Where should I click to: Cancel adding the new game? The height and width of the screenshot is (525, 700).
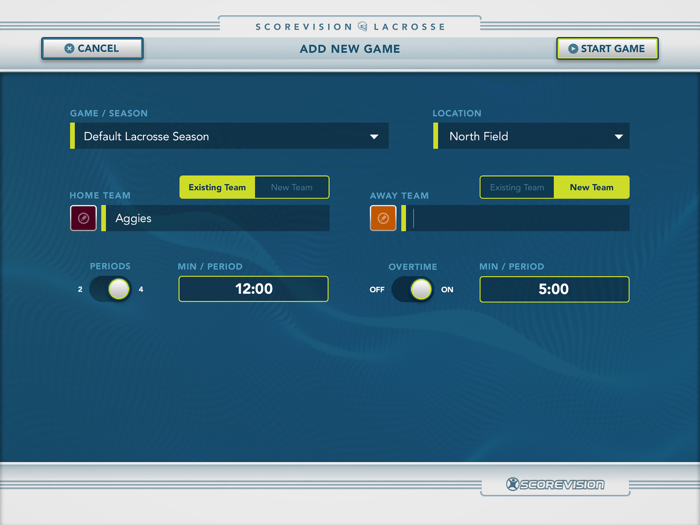tap(92, 48)
